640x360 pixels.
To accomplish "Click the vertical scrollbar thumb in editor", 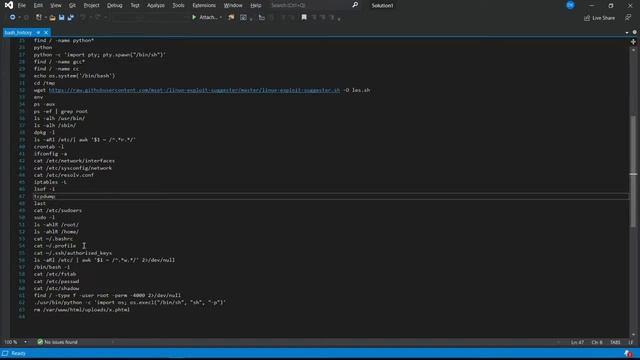I will point(633,171).
